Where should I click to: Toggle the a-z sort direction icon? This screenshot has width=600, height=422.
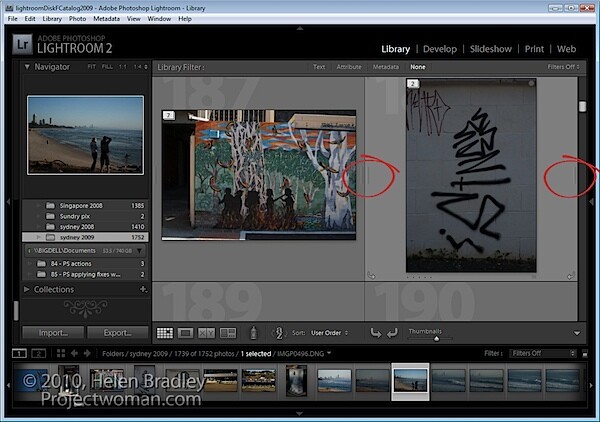click(x=279, y=333)
